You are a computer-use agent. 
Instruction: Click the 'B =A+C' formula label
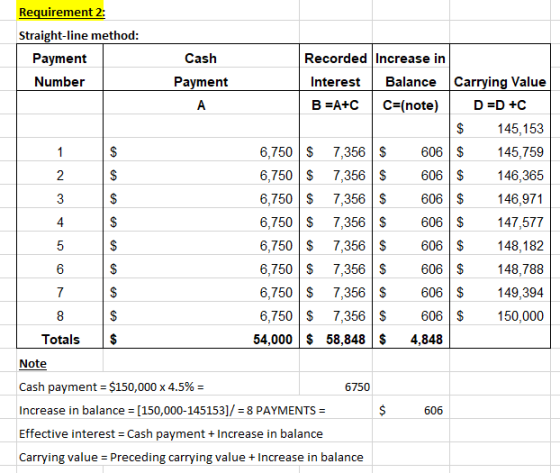click(x=335, y=105)
